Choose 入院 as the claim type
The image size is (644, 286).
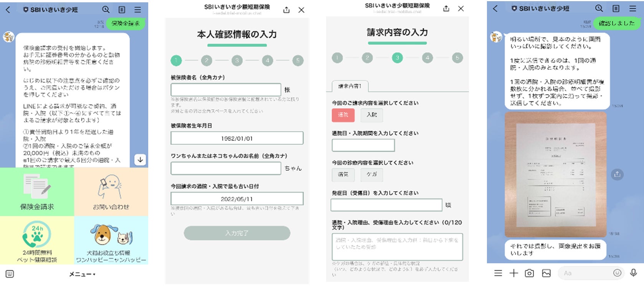372,115
